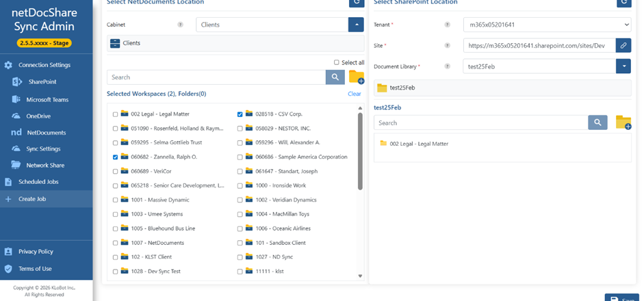Click the Terms of Use shield icon
Image resolution: width=644 pixels, height=301 pixels.
(x=8, y=269)
